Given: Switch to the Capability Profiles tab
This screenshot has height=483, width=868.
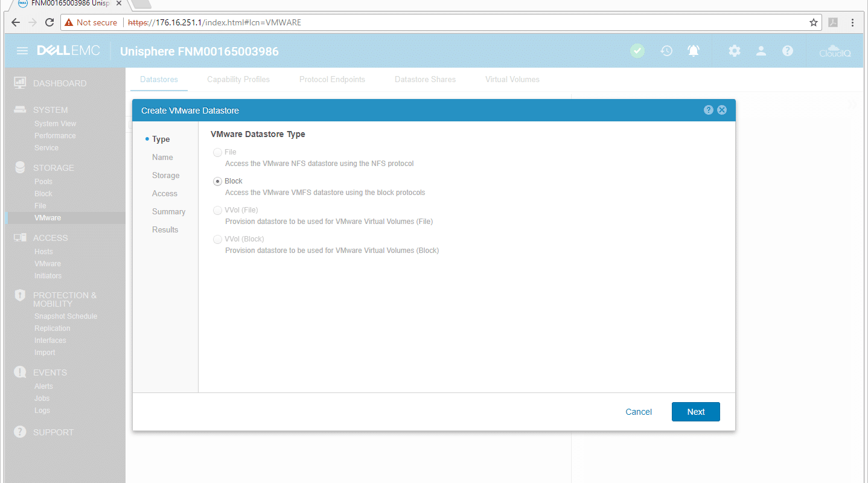Looking at the screenshot, I should pyautogui.click(x=238, y=79).
